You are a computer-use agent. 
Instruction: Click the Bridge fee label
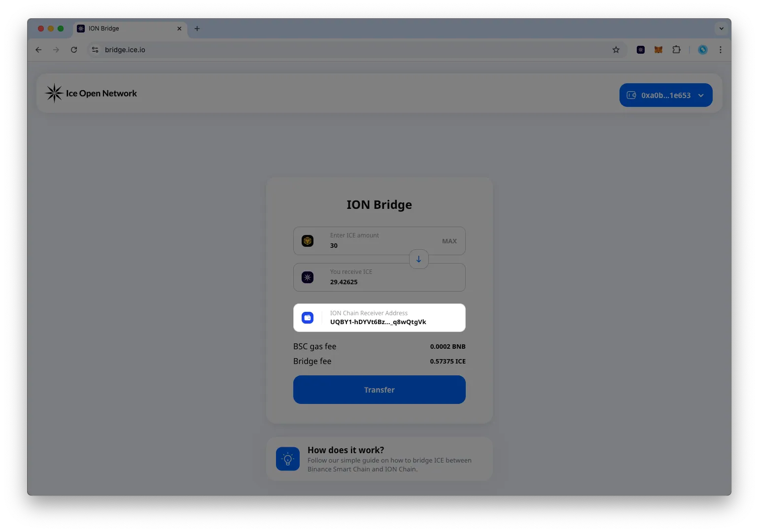[312, 362]
